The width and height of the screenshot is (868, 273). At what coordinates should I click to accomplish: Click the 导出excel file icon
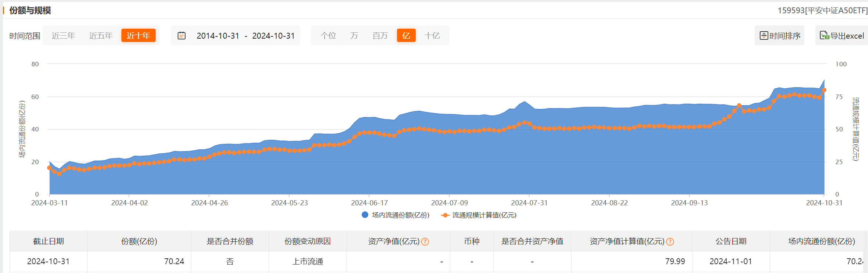click(x=824, y=36)
